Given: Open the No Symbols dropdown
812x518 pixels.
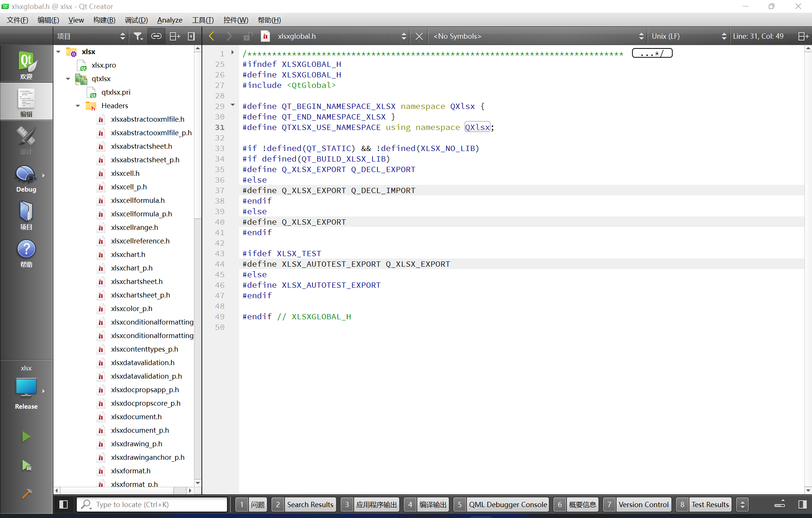Looking at the screenshot, I should pos(538,36).
